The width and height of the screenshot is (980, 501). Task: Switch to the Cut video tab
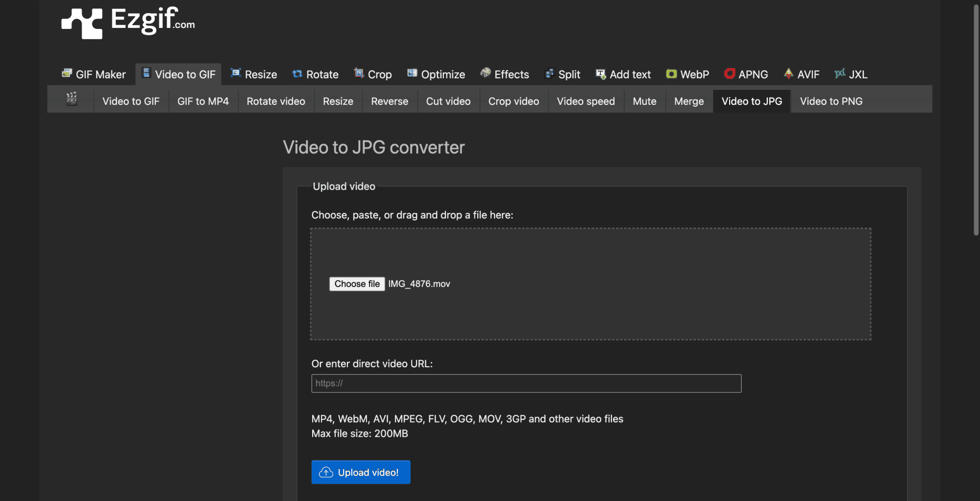448,101
